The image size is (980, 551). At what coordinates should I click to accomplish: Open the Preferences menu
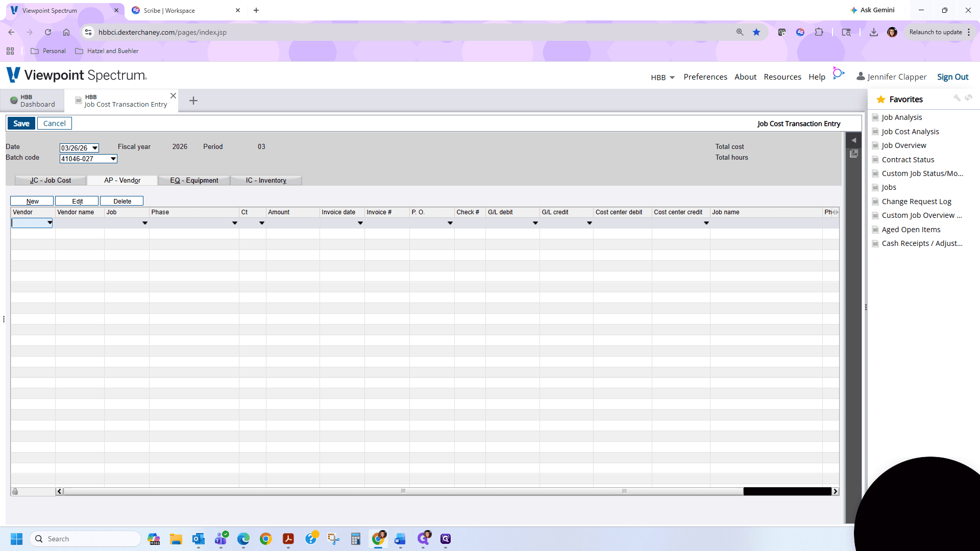click(705, 77)
